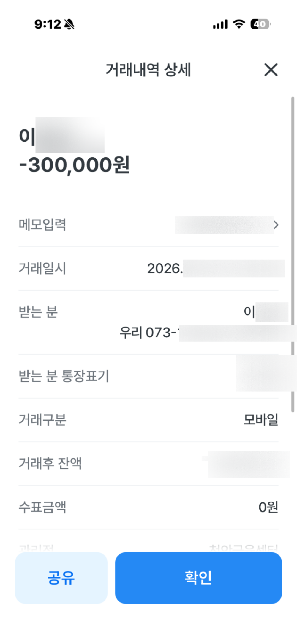The width and height of the screenshot is (297, 644).
Task: Tap the Wi-Fi status icon
Action: coord(239,24)
